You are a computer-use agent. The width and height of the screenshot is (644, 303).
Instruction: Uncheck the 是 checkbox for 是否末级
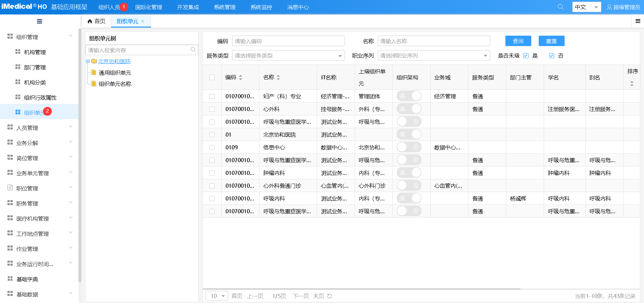[x=526, y=56]
